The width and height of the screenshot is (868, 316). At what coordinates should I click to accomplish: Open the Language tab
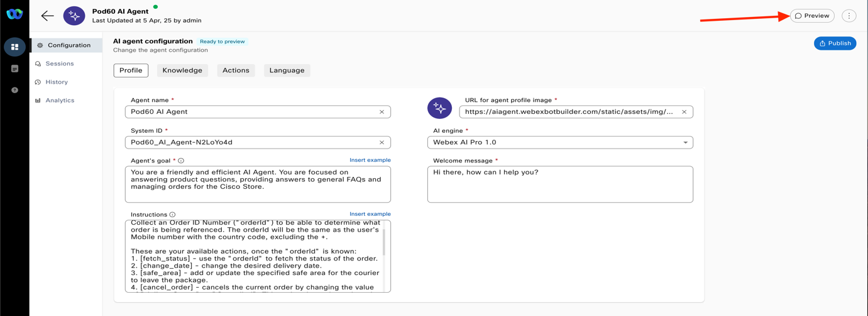(287, 71)
